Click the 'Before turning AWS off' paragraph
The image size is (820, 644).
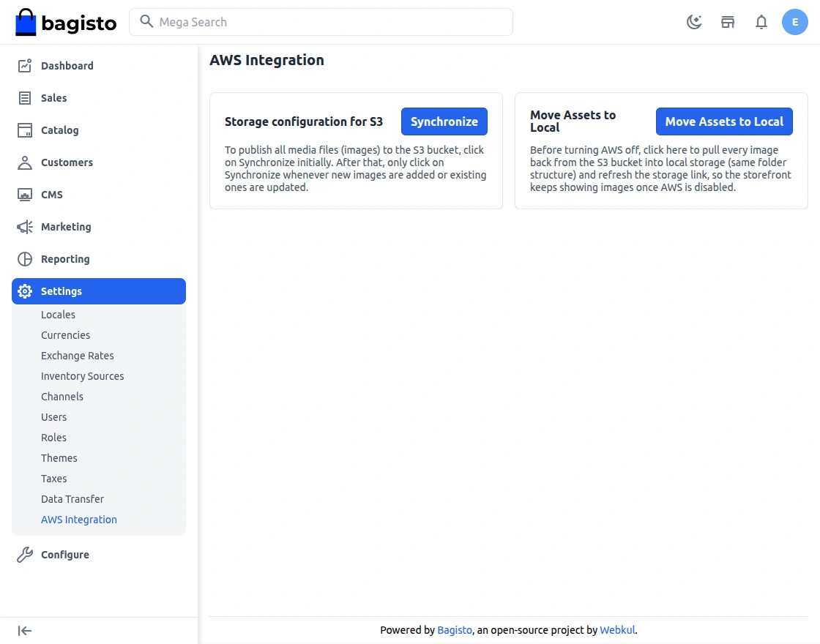661,168
